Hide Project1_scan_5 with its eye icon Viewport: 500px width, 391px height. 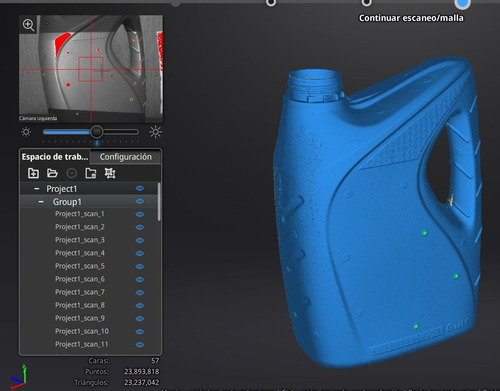[x=140, y=266]
